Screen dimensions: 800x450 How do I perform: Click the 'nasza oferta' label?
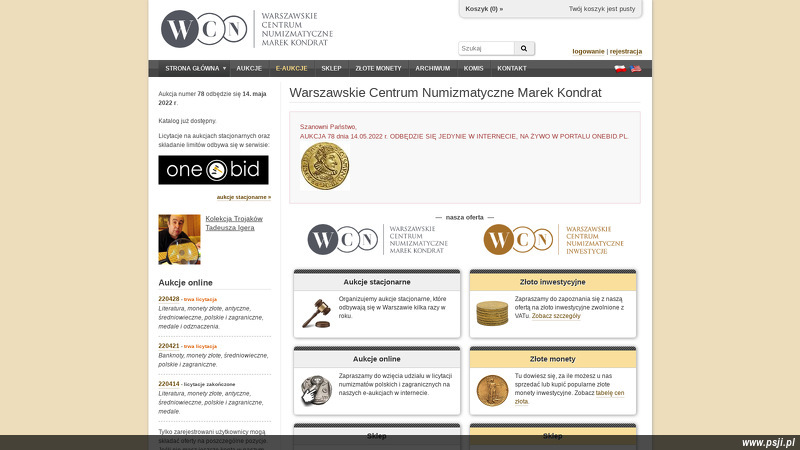click(464, 217)
